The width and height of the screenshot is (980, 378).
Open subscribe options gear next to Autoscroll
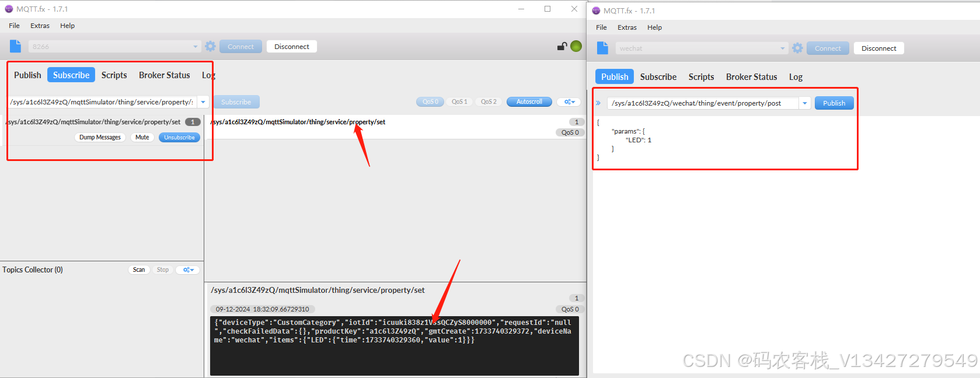coord(570,102)
